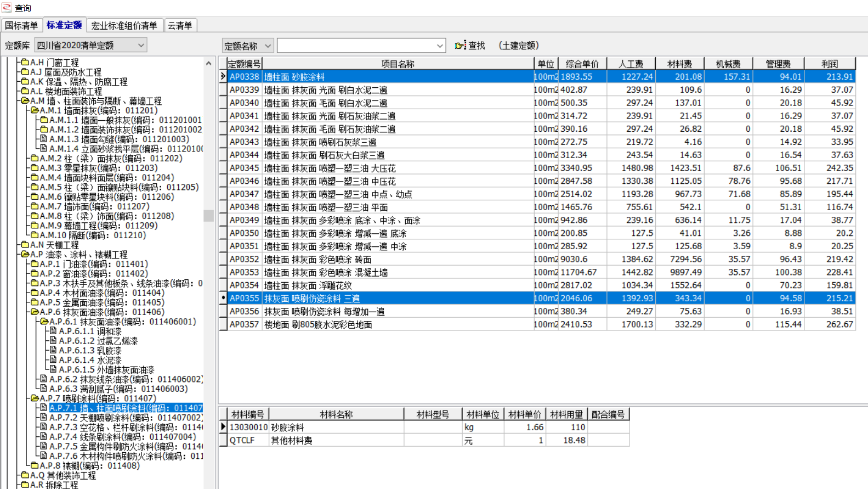Open the 定额库 dropdown 四川省2020清单定额
The height and width of the screenshot is (489, 868).
tap(90, 45)
